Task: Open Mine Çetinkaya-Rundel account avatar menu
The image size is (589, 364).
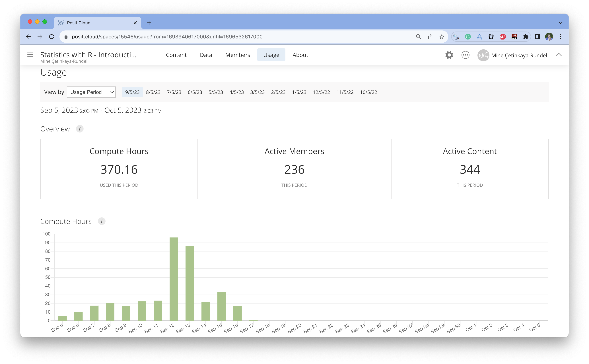Action: click(x=483, y=55)
